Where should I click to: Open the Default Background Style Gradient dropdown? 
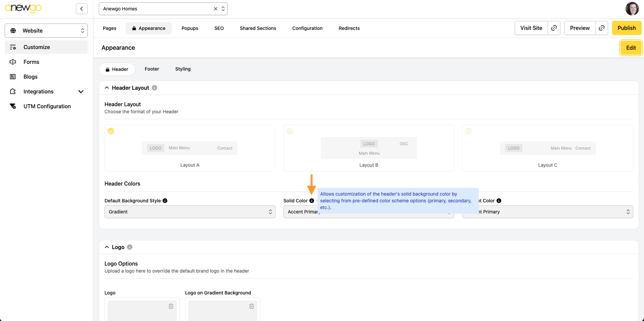pos(190,212)
